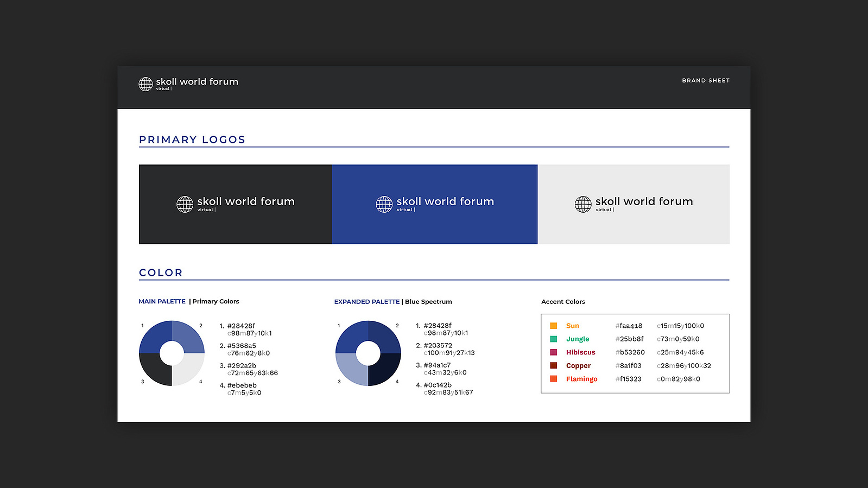Click the Jungle color name

[578, 339]
